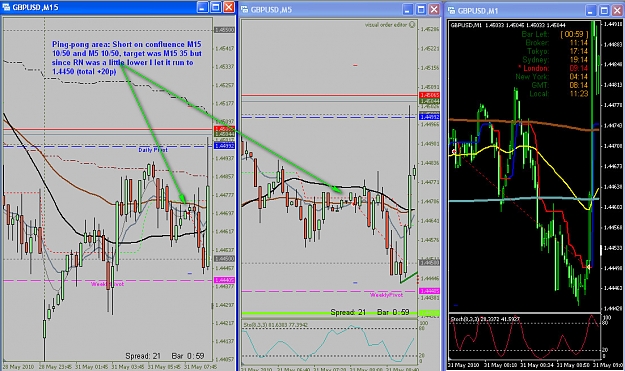
Task: Minimize the GBPUSD,M5 chart window
Action: (407, 9)
